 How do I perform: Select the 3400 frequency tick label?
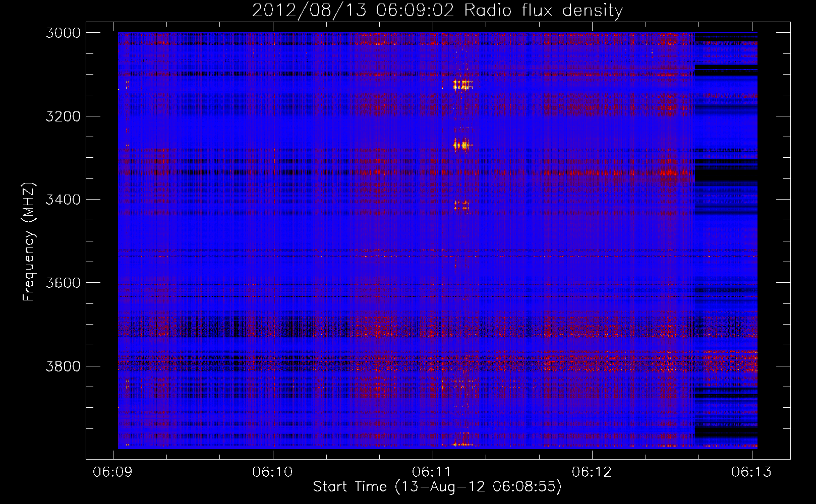click(63, 200)
